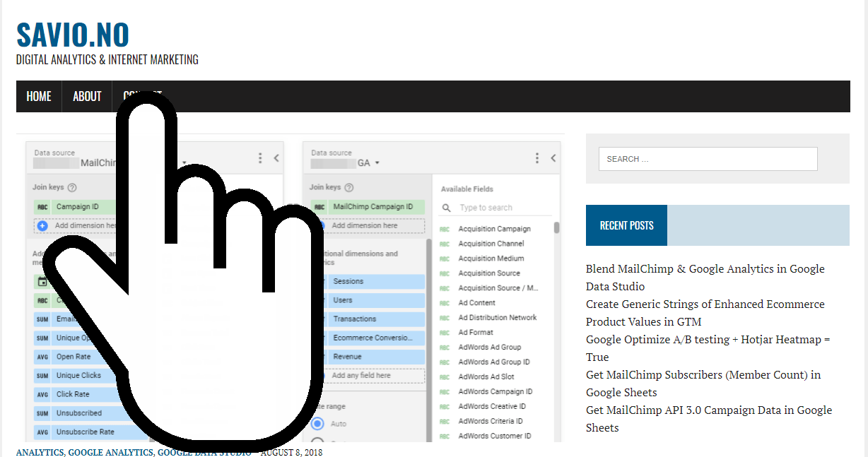Select the AdWords Customer ID field
The height and width of the screenshot is (457, 868).
(x=495, y=437)
